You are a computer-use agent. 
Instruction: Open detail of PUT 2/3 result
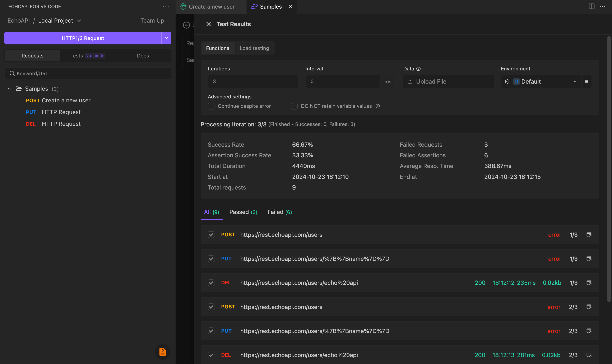coord(589,331)
